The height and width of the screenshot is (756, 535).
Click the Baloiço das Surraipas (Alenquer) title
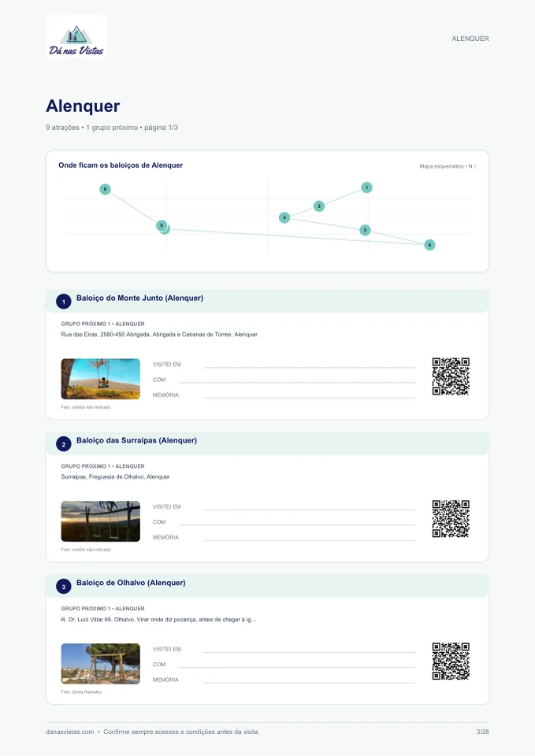(136, 440)
